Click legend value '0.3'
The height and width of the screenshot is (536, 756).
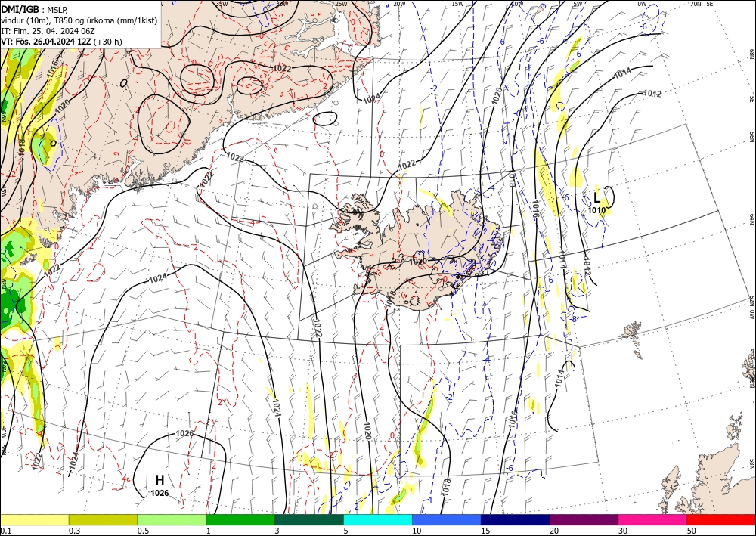(74, 531)
